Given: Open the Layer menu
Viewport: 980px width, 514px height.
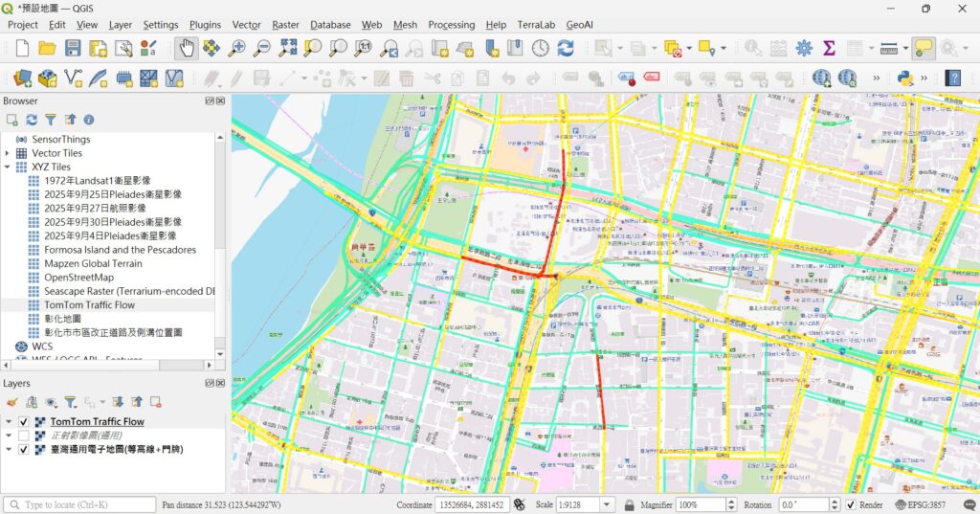Looking at the screenshot, I should point(120,24).
